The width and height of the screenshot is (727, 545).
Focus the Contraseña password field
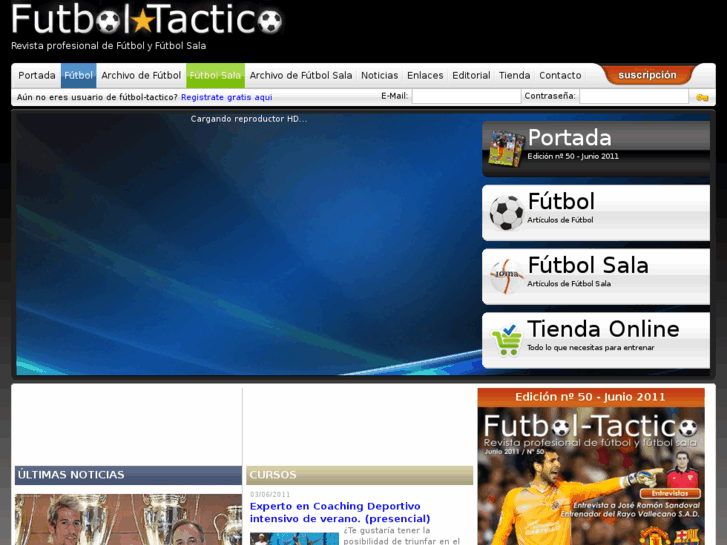(x=634, y=96)
